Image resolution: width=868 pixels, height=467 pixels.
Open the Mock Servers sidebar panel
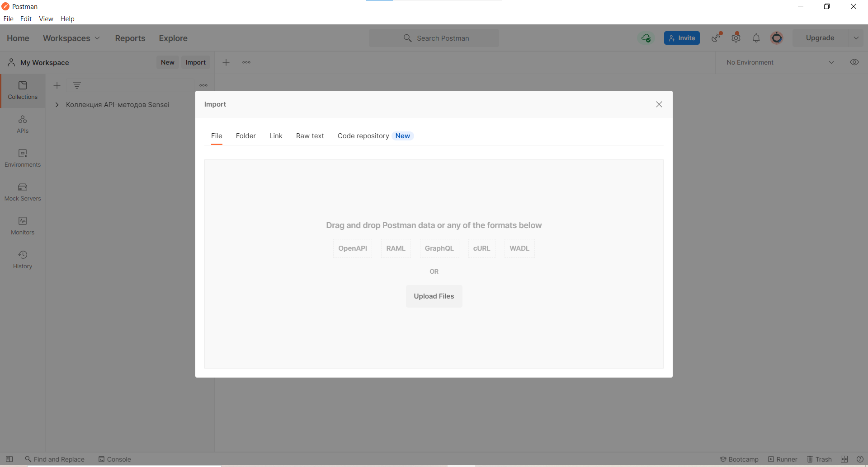[x=23, y=192]
